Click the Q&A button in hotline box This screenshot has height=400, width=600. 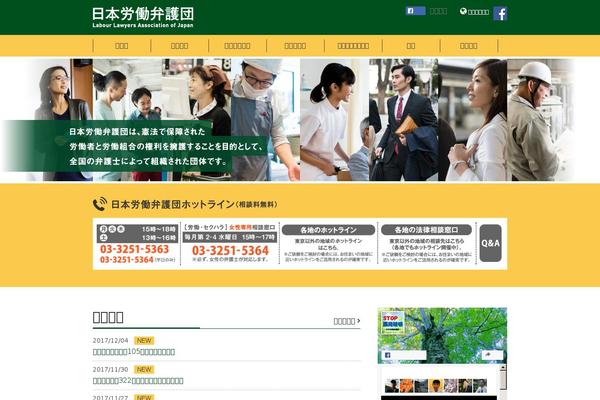pos(490,243)
